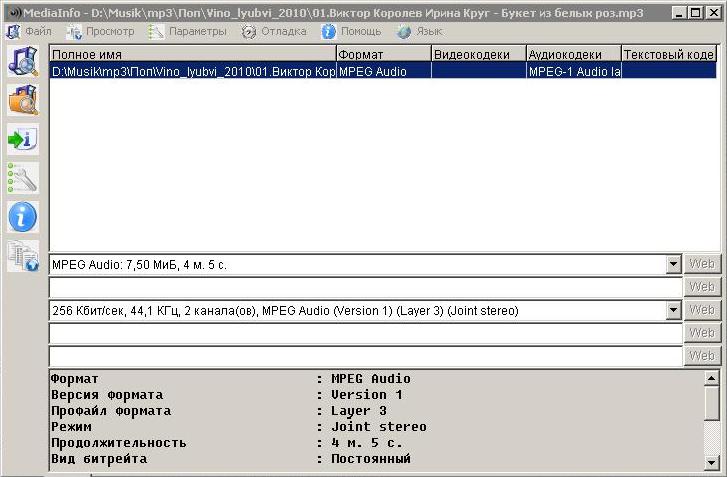Maximize the MediaInfo window
The width and height of the screenshot is (727, 477).
tap(695, 13)
